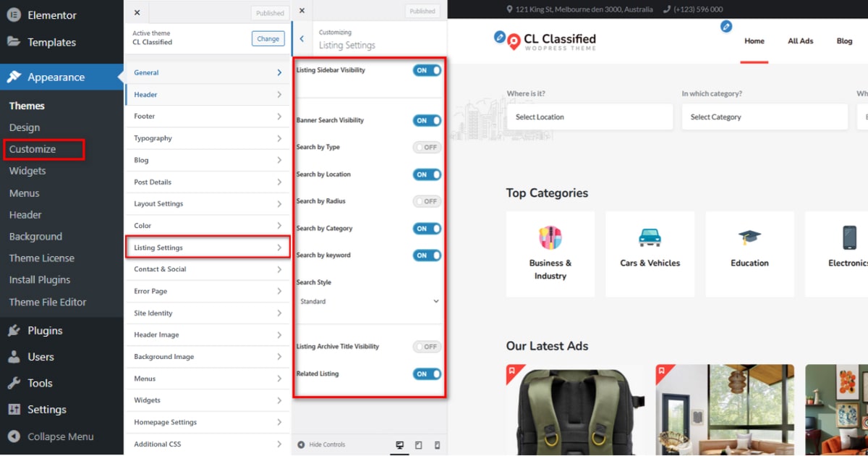Viewport: 868px width, 456px height.
Task: Open Theme License menu item
Action: click(42, 258)
